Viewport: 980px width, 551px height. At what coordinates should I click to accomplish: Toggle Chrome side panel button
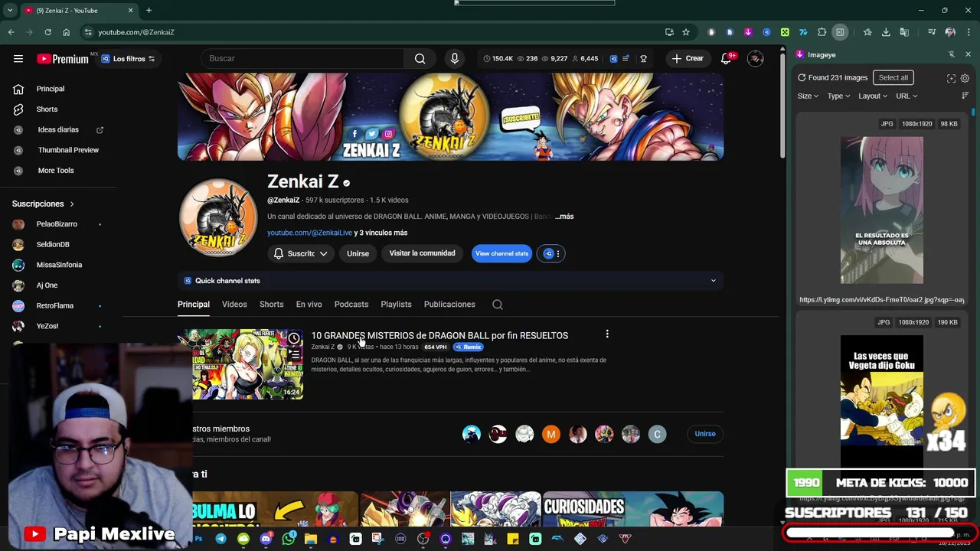click(x=840, y=32)
